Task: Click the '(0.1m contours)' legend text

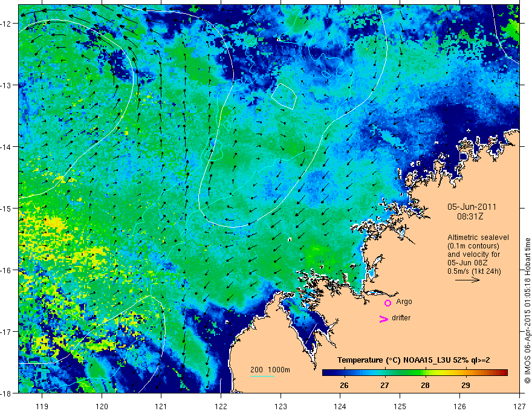Action: [473, 246]
